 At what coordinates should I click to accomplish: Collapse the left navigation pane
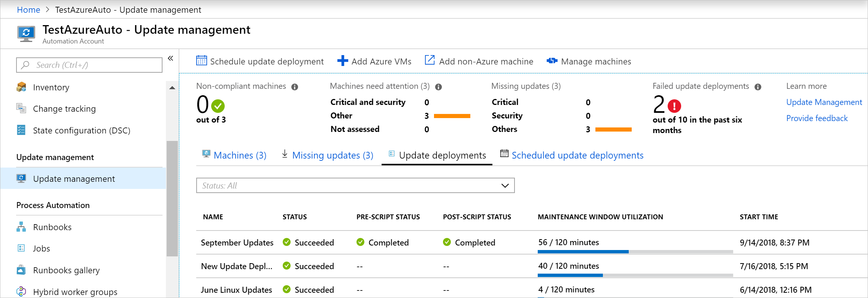click(x=170, y=58)
